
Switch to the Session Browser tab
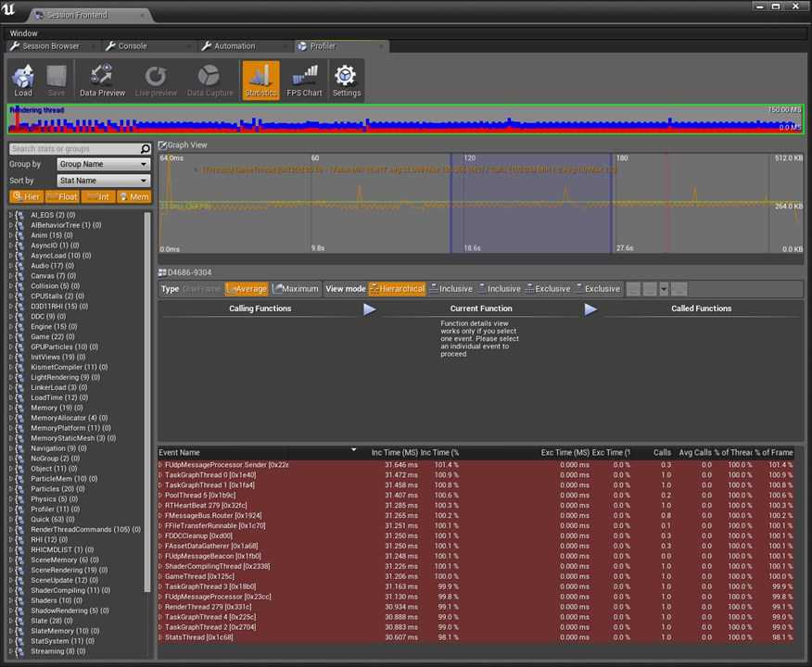point(51,46)
